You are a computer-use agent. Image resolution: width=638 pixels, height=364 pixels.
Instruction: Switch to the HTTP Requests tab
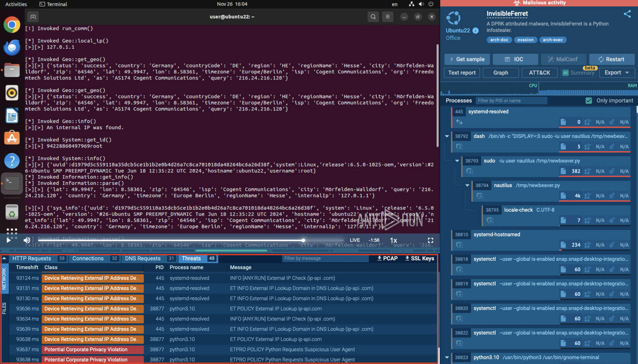click(32, 258)
